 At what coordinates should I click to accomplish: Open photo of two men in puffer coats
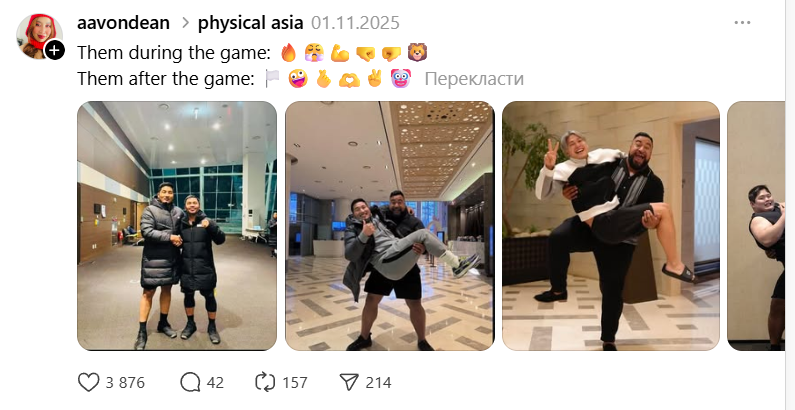[177, 226]
